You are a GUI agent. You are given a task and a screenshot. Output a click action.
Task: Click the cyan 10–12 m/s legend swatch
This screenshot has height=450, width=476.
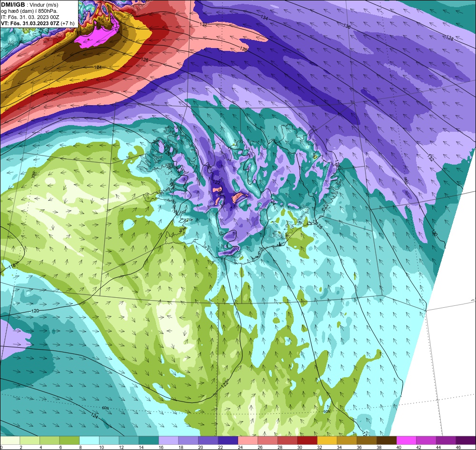tap(109, 440)
